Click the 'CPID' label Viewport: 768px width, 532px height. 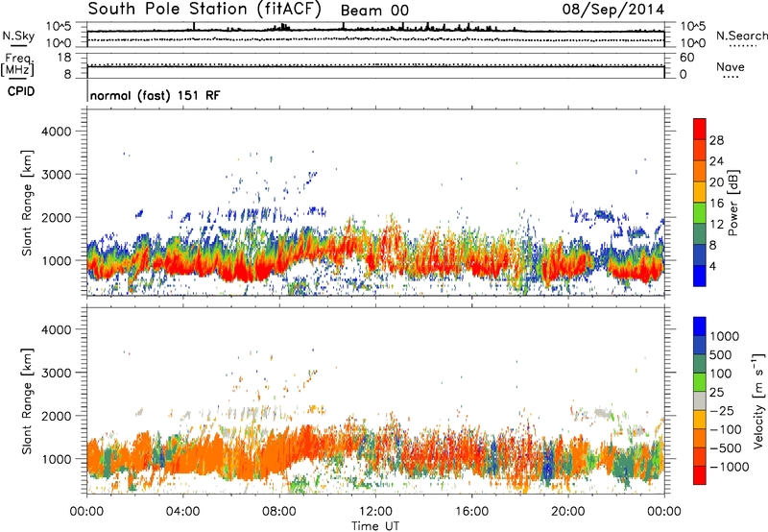pos(21,91)
